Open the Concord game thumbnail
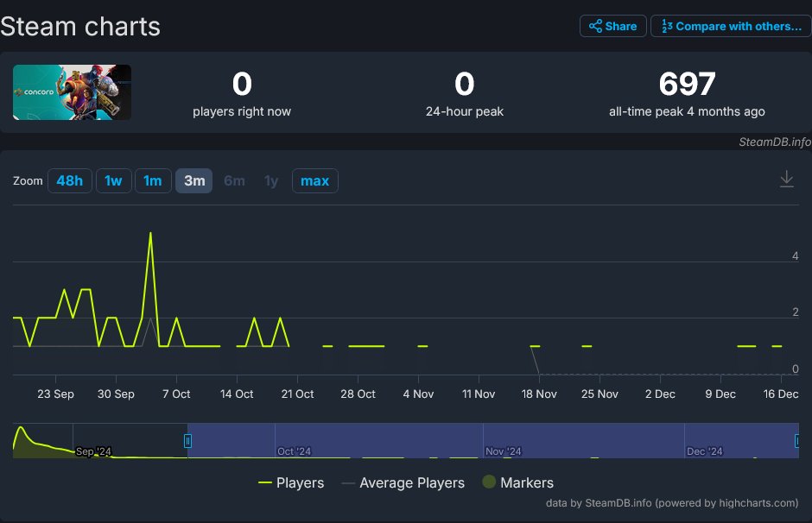 (72, 92)
